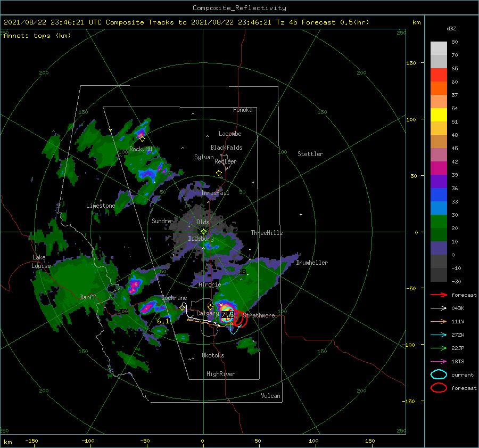Image resolution: width=479 pixels, height=448 pixels.
Task: Click the HighRiver city label
Action: point(221,374)
